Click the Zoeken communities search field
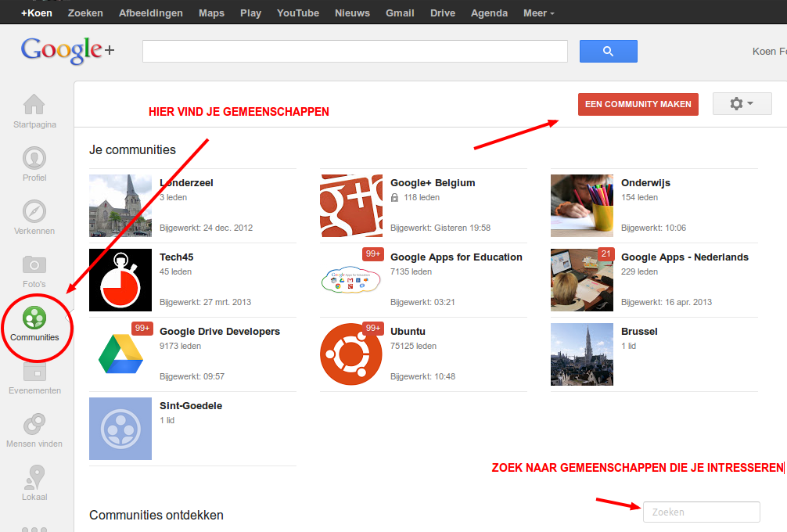The image size is (787, 532). (701, 512)
